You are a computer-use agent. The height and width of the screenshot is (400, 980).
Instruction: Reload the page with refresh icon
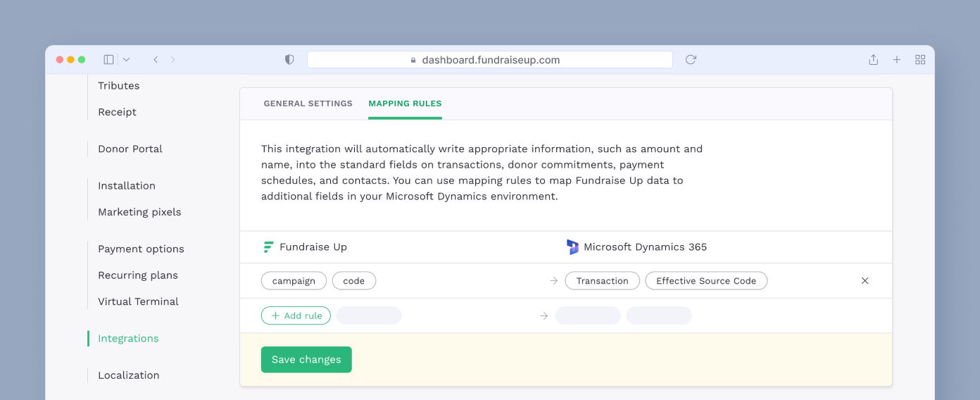point(691,60)
